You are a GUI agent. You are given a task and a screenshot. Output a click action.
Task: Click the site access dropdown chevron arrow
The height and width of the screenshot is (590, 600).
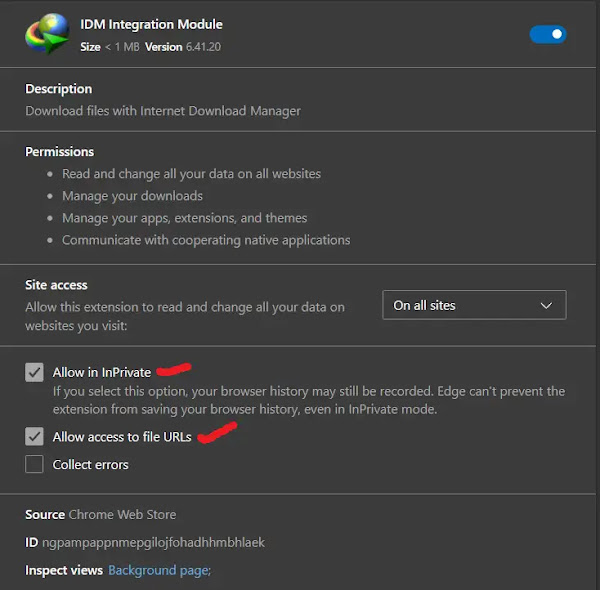[546, 305]
